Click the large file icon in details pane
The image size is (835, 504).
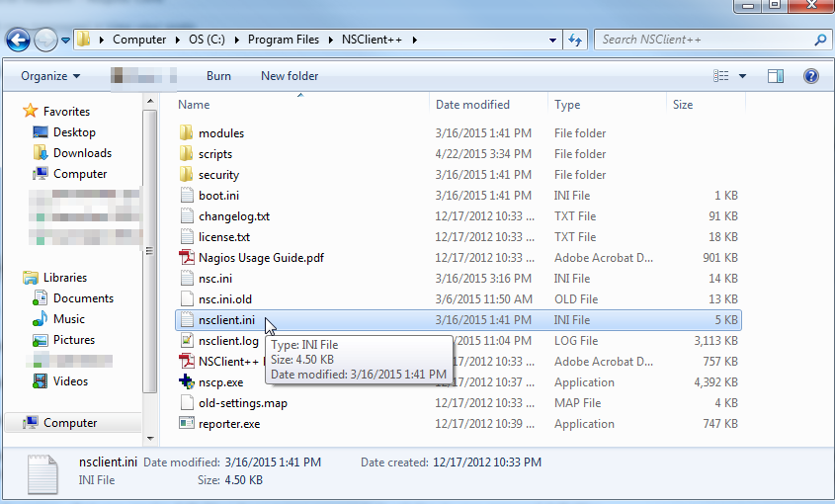click(42, 473)
